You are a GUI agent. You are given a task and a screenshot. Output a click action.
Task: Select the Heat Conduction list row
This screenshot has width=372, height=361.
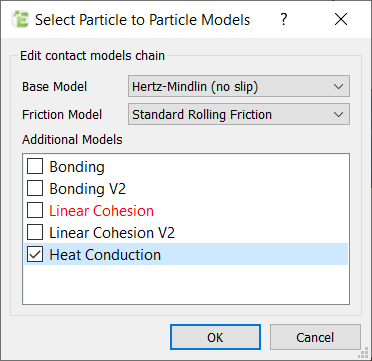186,254
